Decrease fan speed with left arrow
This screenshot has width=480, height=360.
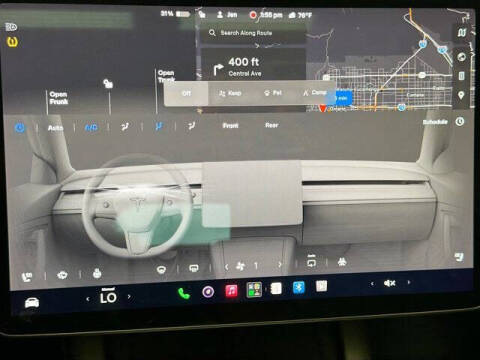pyautogui.click(x=227, y=267)
